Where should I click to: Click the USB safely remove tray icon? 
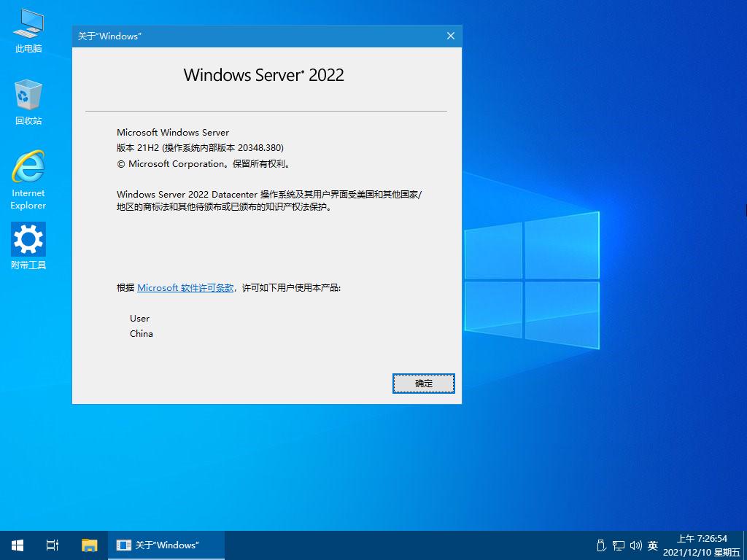tap(601, 545)
